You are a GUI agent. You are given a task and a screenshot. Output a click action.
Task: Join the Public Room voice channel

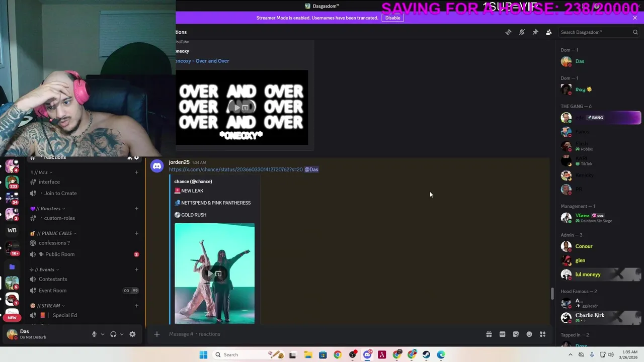coord(84,254)
